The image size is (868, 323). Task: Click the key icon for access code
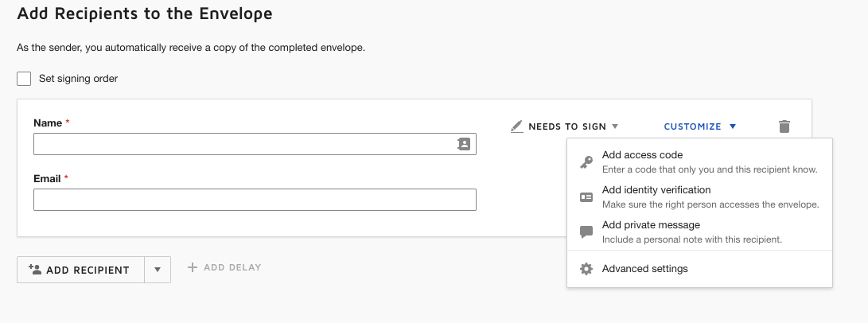[586, 162]
